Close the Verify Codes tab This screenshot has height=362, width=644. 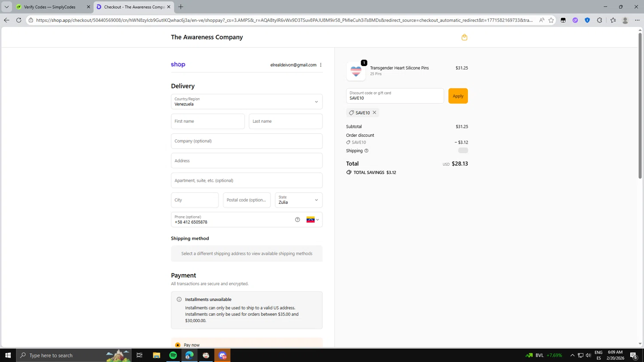[88, 7]
